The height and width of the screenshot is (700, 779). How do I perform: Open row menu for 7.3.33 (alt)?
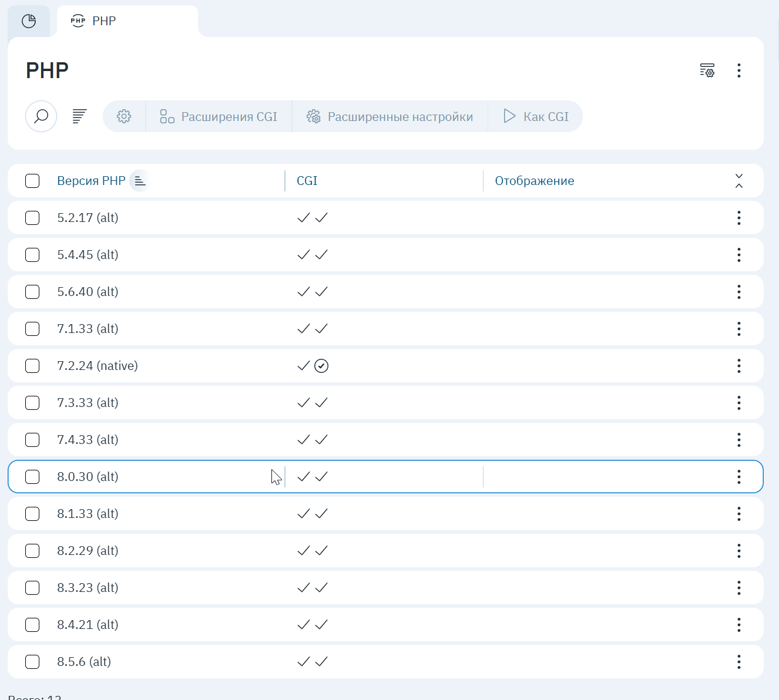coord(739,403)
